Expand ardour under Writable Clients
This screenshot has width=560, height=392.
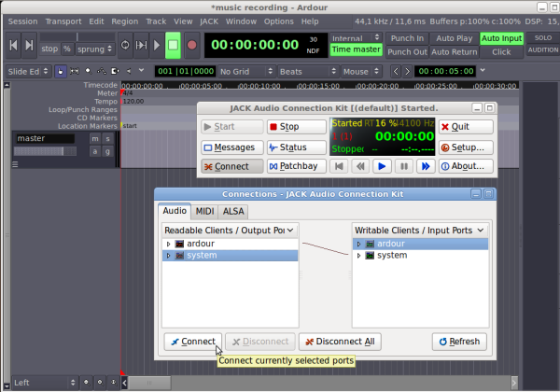(358, 244)
